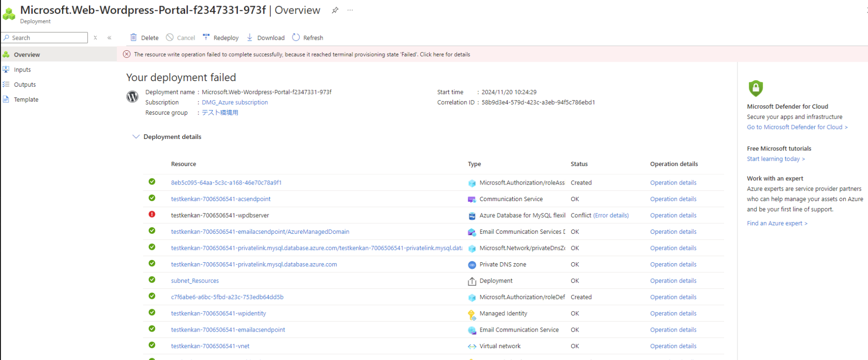The image size is (868, 360).
Task: Click the Communication Service type icon
Action: point(472,199)
